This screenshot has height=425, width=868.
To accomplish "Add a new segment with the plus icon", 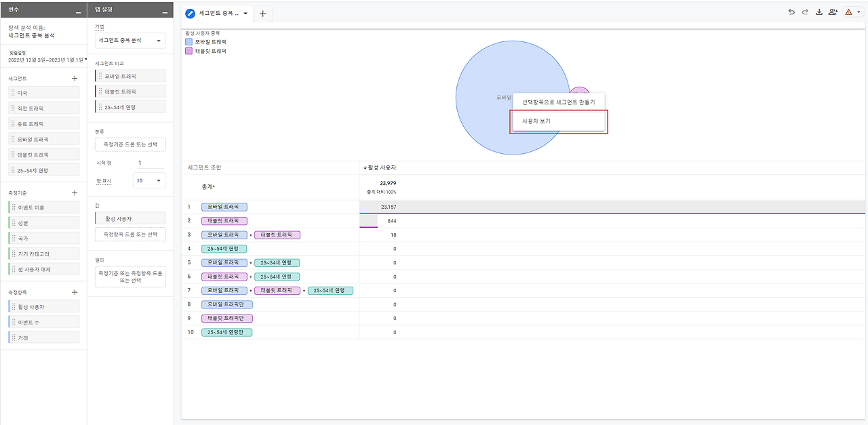I will tap(75, 79).
